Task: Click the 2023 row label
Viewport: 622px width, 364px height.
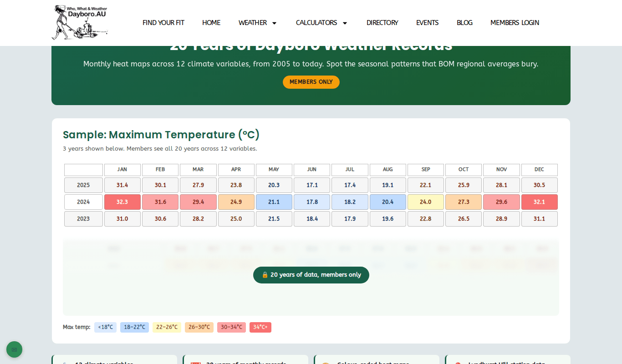Action: [83, 219]
